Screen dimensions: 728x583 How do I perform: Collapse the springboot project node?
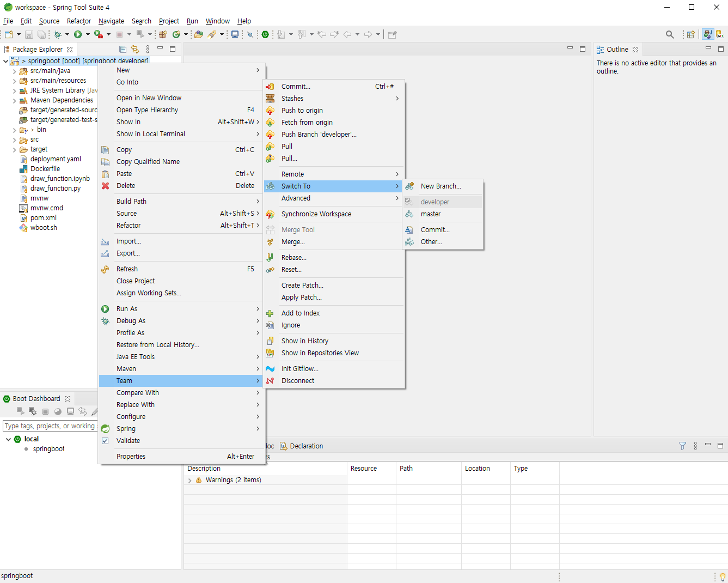(6, 61)
